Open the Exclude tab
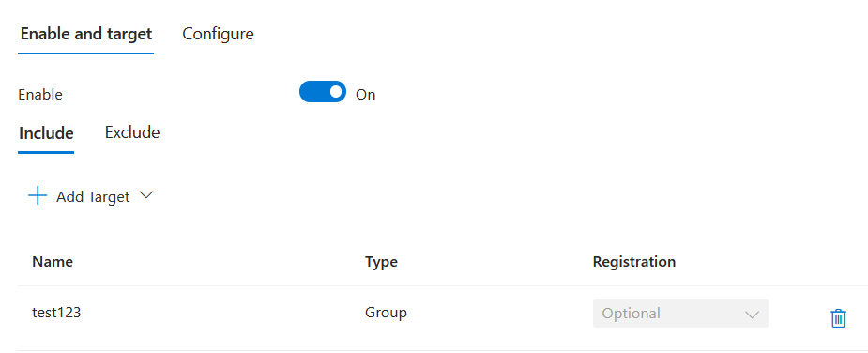 point(132,132)
